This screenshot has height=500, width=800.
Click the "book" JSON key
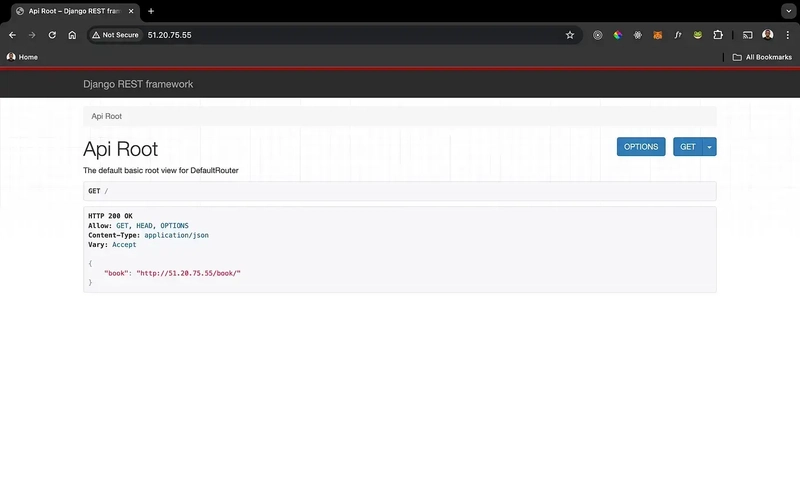point(116,273)
